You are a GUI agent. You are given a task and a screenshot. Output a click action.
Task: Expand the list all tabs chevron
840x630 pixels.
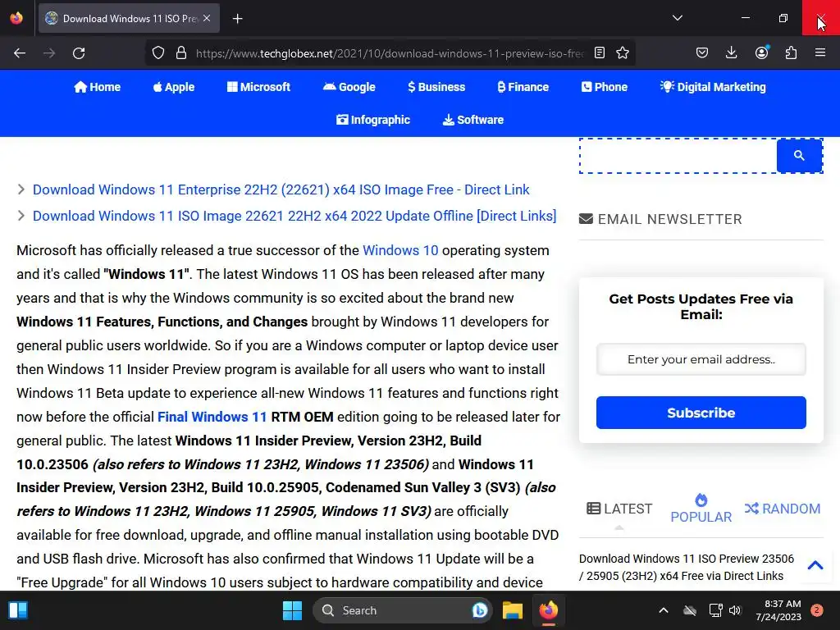tap(678, 18)
